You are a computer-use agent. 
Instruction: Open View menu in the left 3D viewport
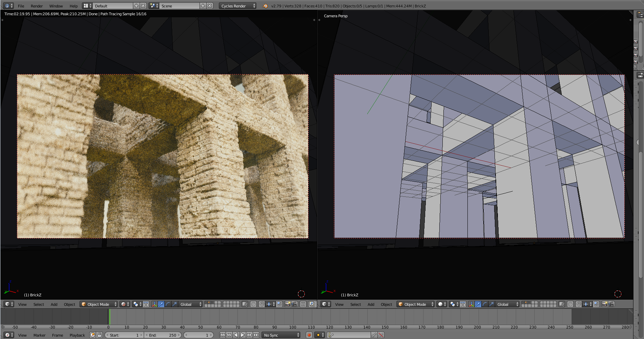[22, 304]
